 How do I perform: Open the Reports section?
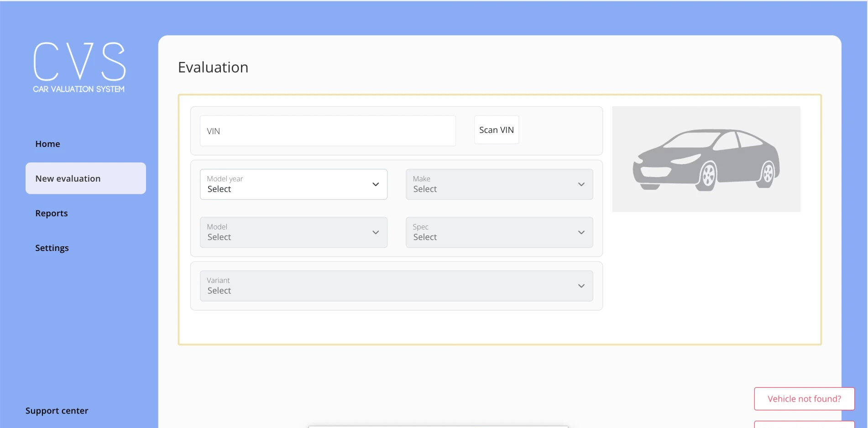(52, 213)
